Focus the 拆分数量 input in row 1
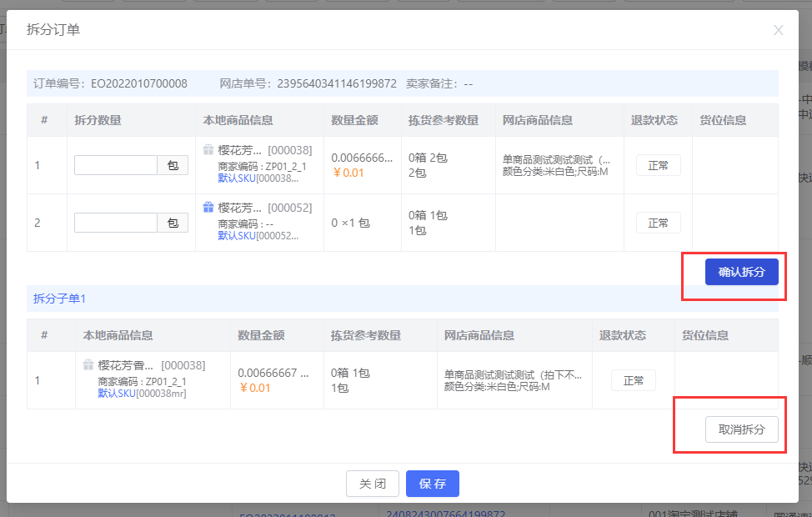The image size is (812, 517). point(116,165)
